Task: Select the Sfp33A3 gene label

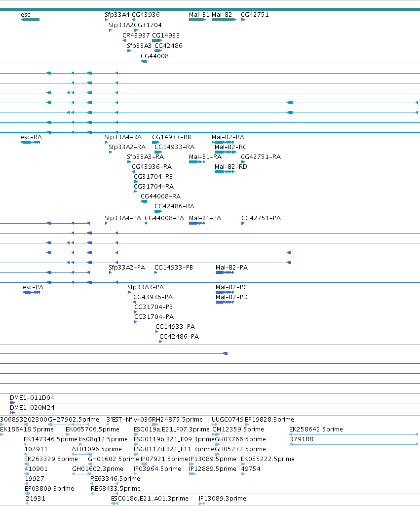Action: coord(139,45)
